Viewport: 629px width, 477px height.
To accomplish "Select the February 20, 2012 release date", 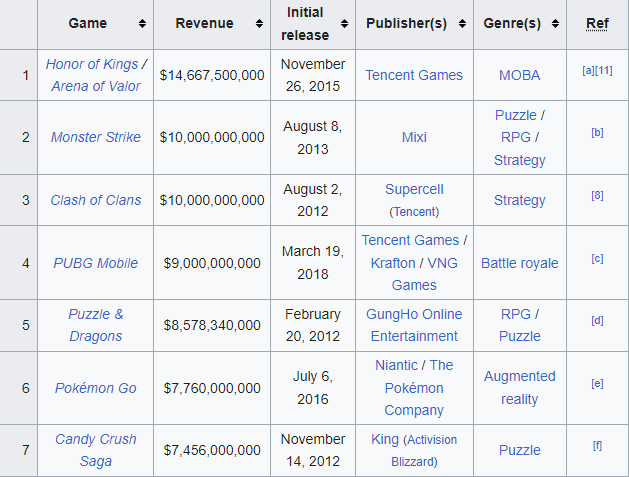I will [x=313, y=325].
